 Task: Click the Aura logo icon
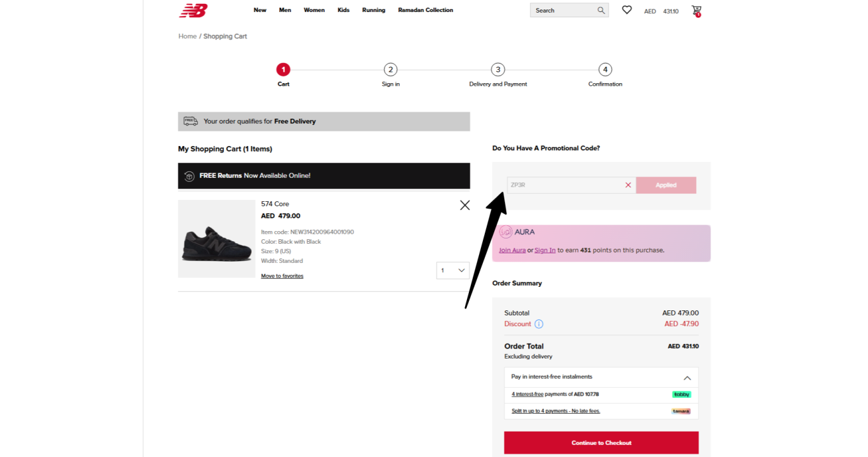click(x=505, y=232)
